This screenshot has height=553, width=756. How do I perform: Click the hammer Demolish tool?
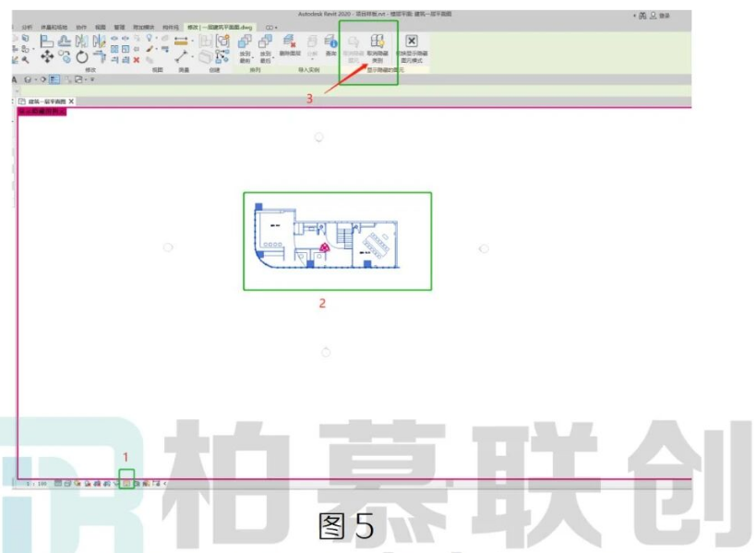pyautogui.click(x=25, y=59)
